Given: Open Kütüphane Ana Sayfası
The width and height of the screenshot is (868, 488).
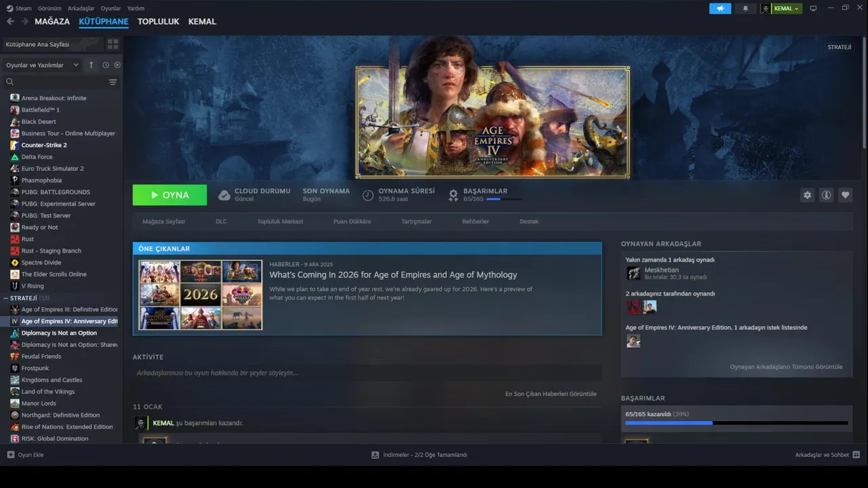Looking at the screenshot, I should pos(52,44).
